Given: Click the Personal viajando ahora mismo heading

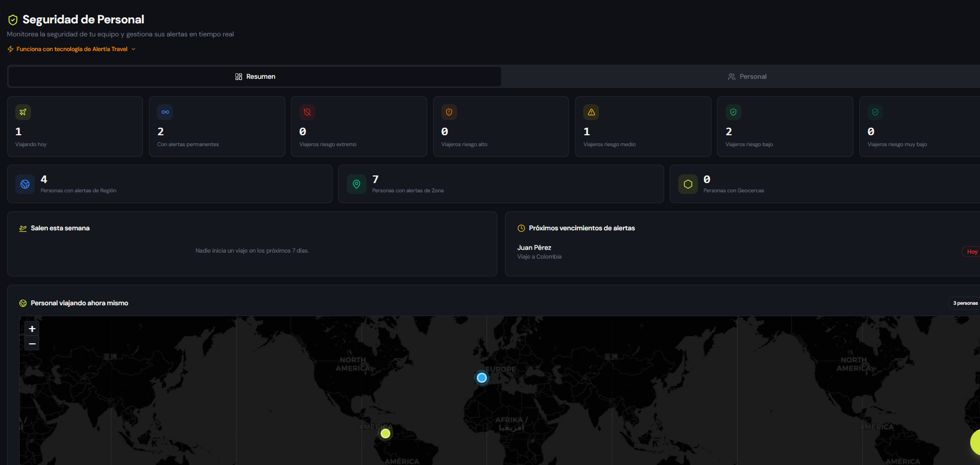Looking at the screenshot, I should pyautogui.click(x=79, y=303).
